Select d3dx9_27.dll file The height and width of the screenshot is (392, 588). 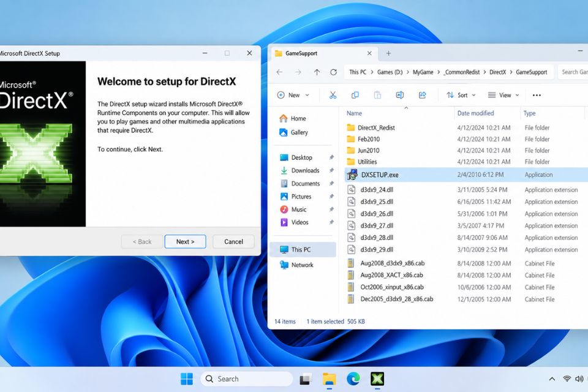(377, 226)
